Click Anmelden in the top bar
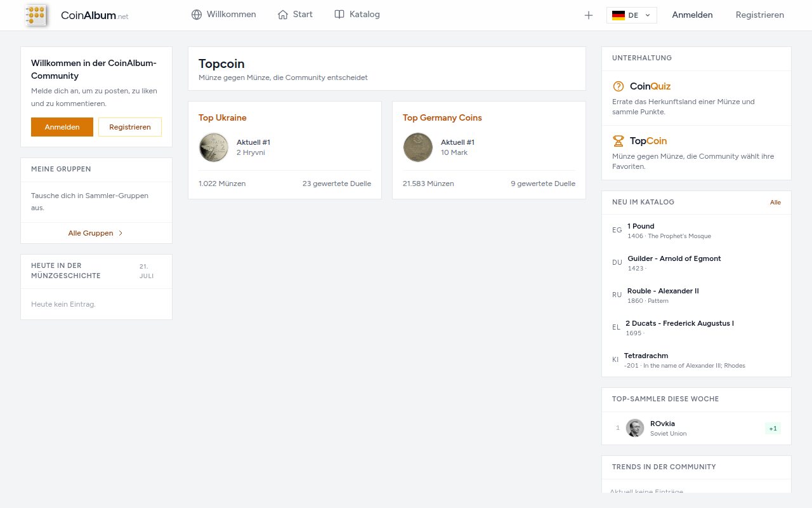The height and width of the screenshot is (508, 812). pos(692,15)
